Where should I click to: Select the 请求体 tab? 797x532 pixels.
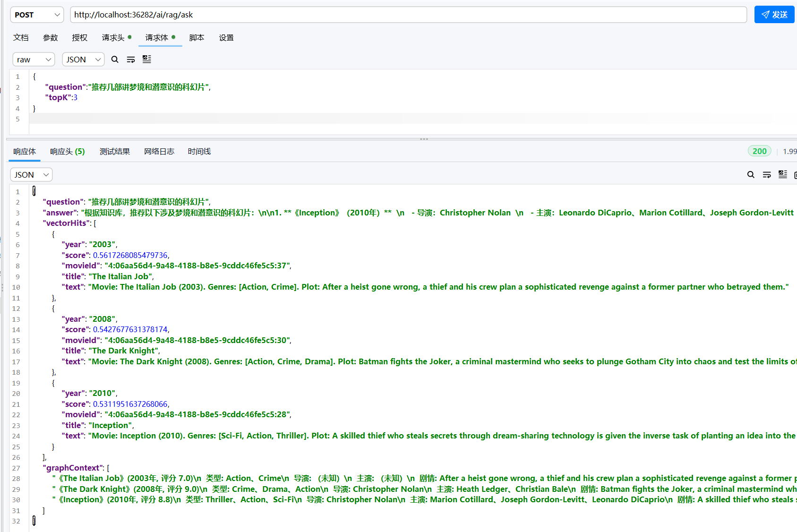160,37
